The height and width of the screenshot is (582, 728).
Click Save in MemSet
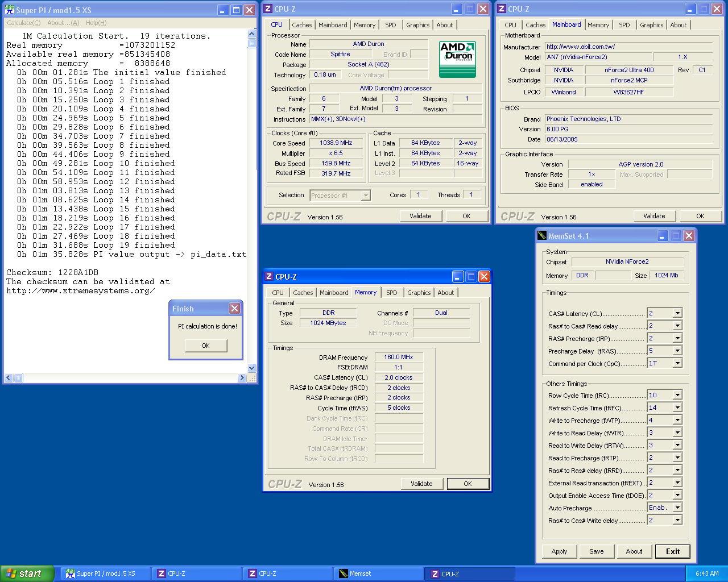coord(597,551)
